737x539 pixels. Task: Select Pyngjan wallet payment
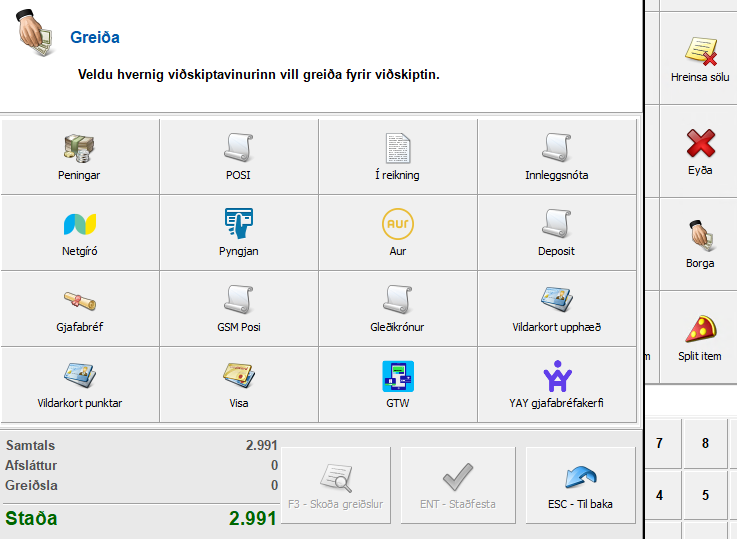(x=238, y=233)
